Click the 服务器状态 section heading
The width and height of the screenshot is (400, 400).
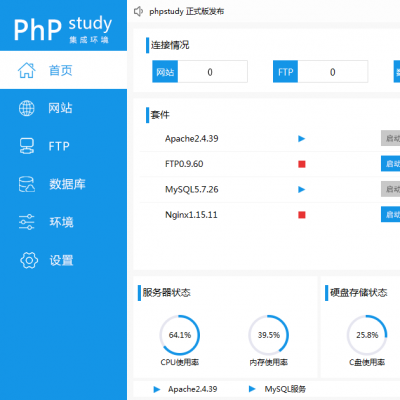166,293
